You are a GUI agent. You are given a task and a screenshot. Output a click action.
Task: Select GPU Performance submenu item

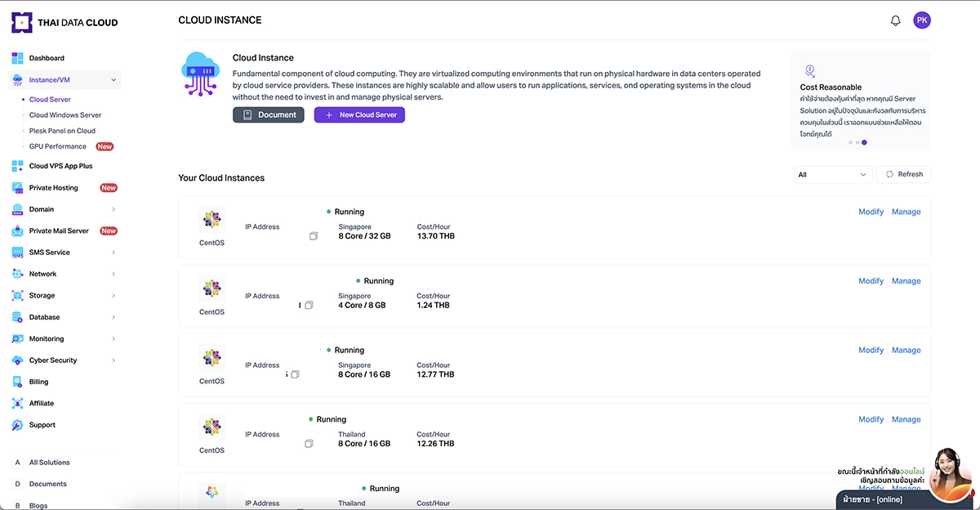click(57, 146)
